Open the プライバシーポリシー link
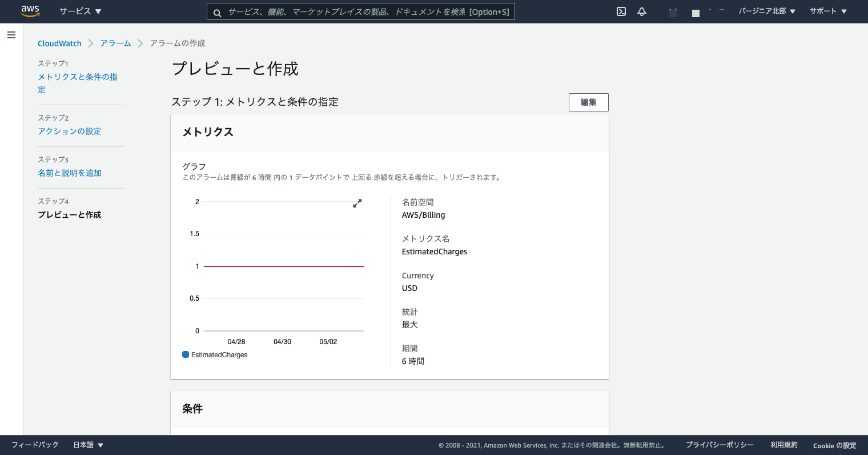Viewport: 868px width, 455px height. pos(720,445)
